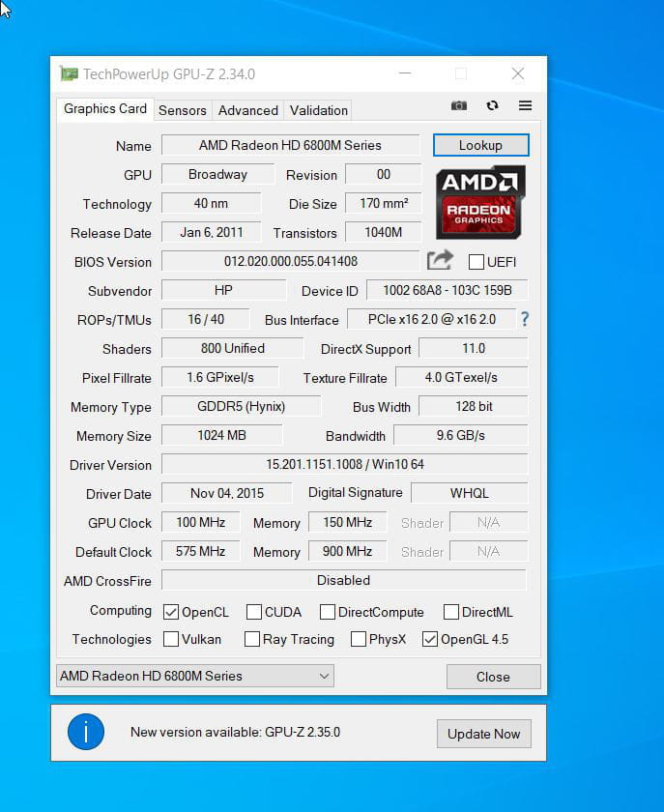Screen dimensions: 664x812
Task: Click the Texture Fillrate field 4.0 GTexel/s
Action: [462, 377]
